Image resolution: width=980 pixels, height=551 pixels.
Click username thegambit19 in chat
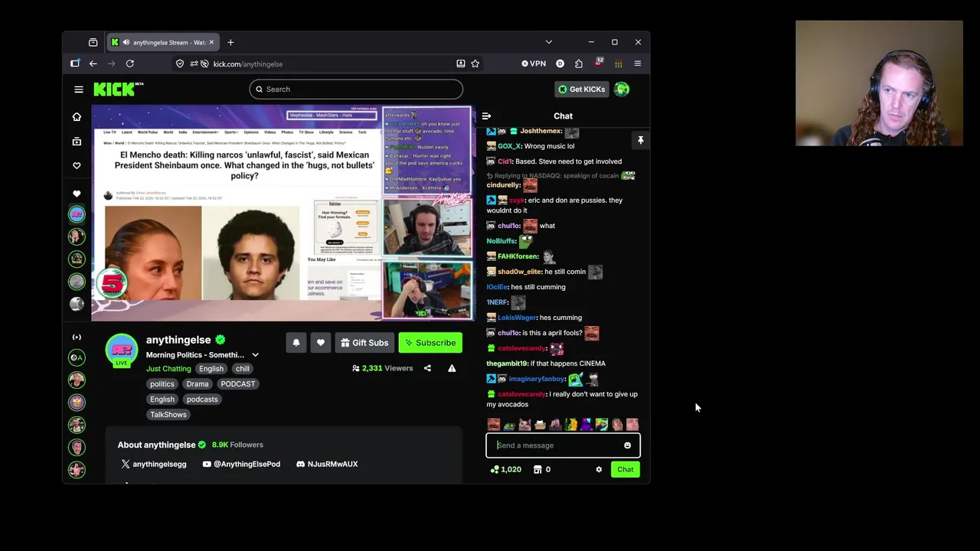[x=507, y=364]
